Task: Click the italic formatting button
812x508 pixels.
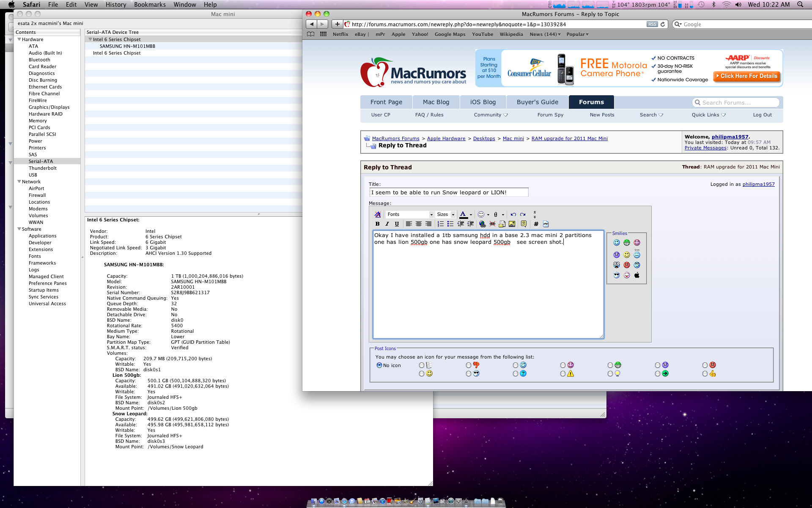Action: (x=387, y=224)
